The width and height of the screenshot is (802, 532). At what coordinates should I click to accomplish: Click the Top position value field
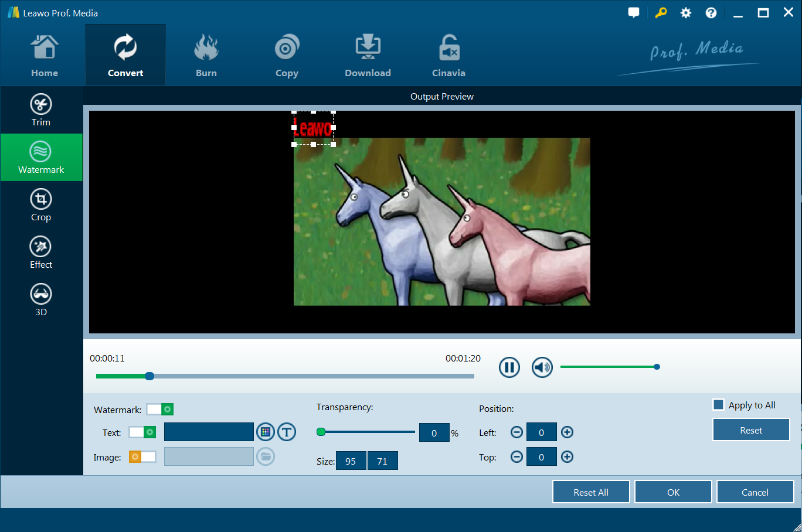[x=542, y=456]
